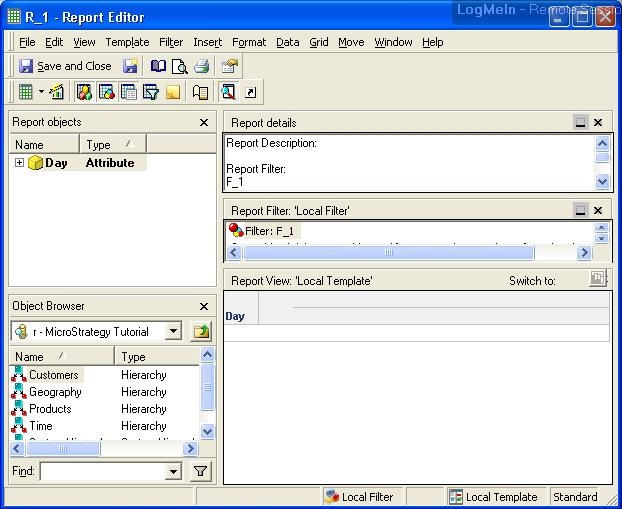Toggle the report filter funnel toolbar icon
This screenshot has height=509, width=622.
(x=151, y=92)
